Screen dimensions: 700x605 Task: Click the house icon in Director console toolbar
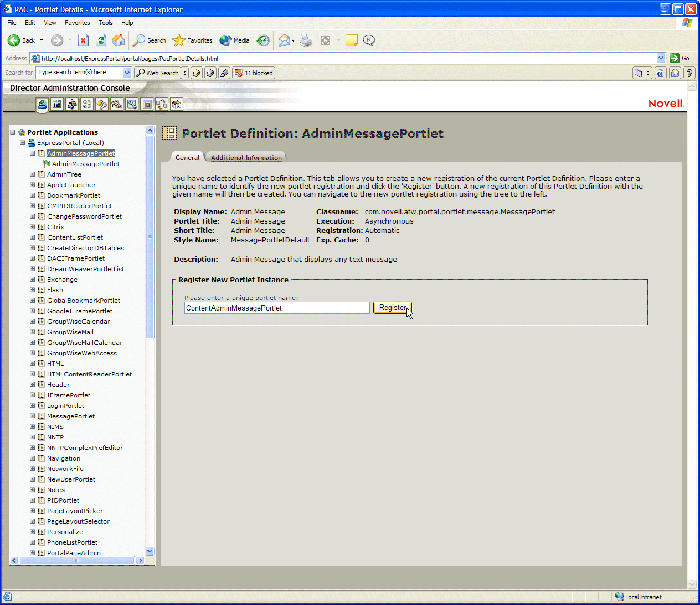[x=176, y=104]
